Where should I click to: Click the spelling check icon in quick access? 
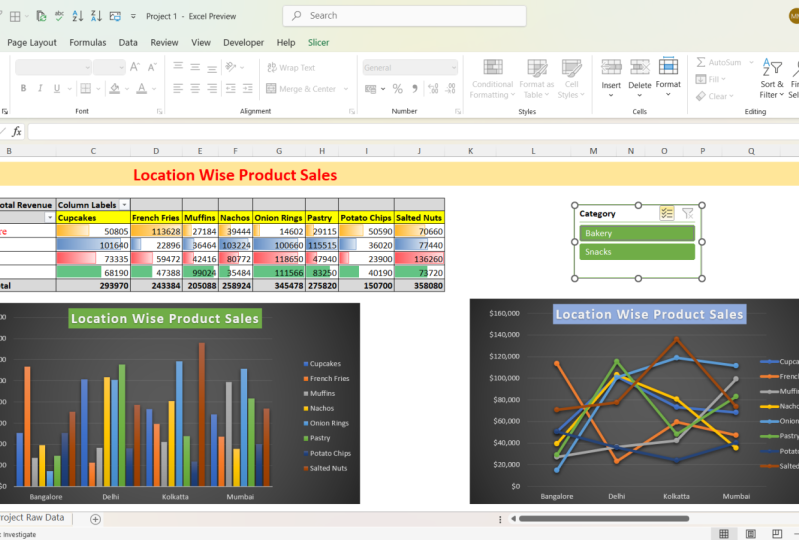60,16
